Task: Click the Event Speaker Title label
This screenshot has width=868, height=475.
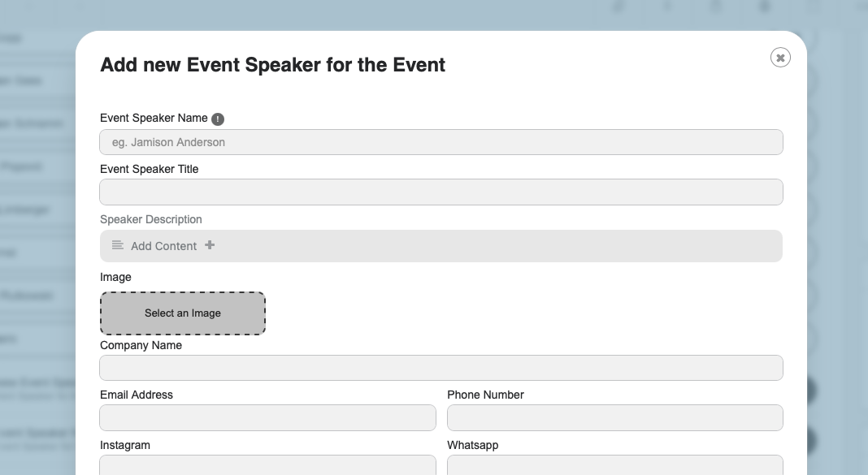Action: pyautogui.click(x=149, y=169)
